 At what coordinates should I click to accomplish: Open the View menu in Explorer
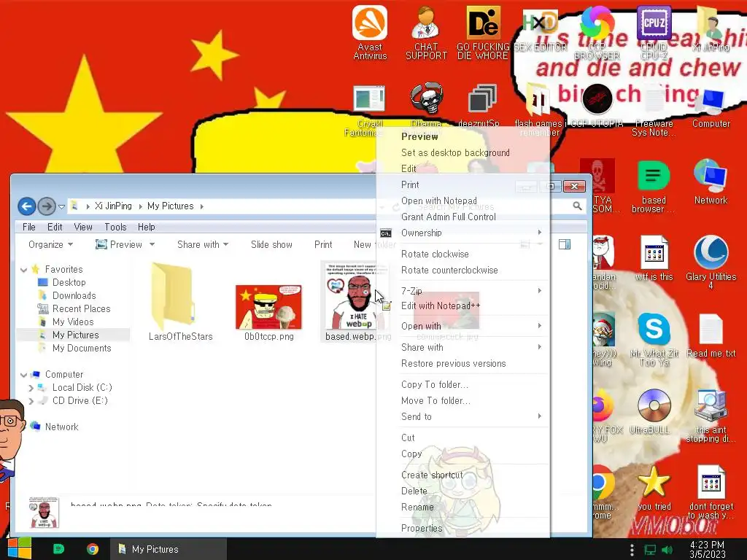[83, 227]
